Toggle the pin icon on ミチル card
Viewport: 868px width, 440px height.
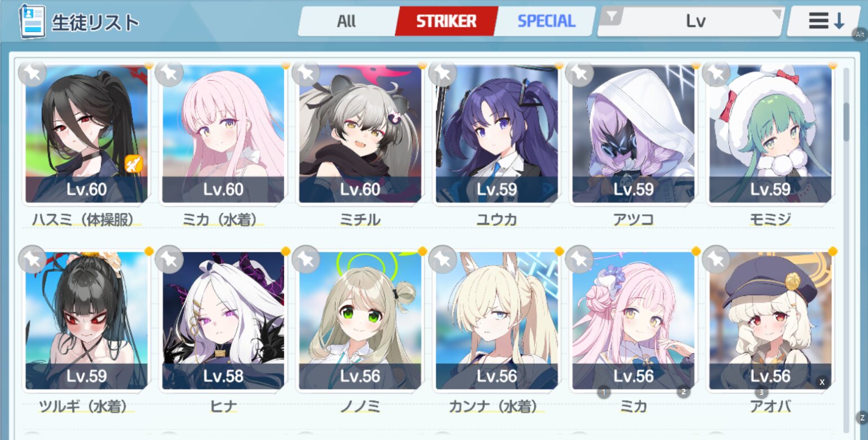click(306, 73)
